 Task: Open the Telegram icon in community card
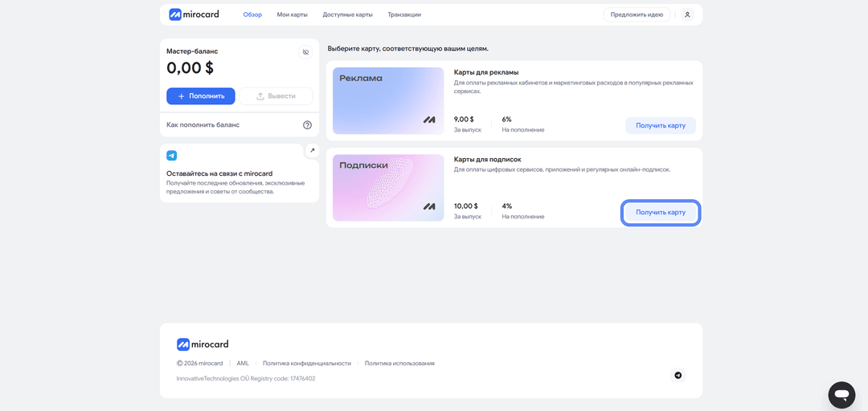[x=172, y=156]
